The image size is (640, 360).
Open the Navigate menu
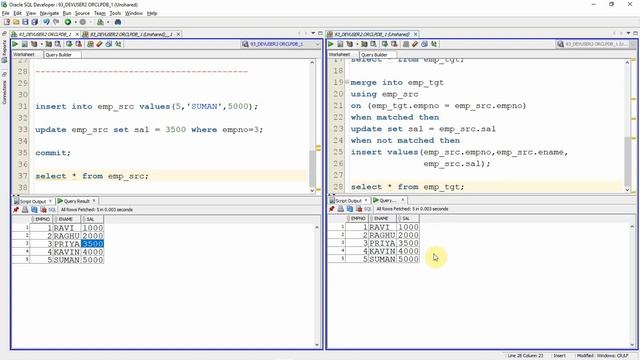[49, 13]
